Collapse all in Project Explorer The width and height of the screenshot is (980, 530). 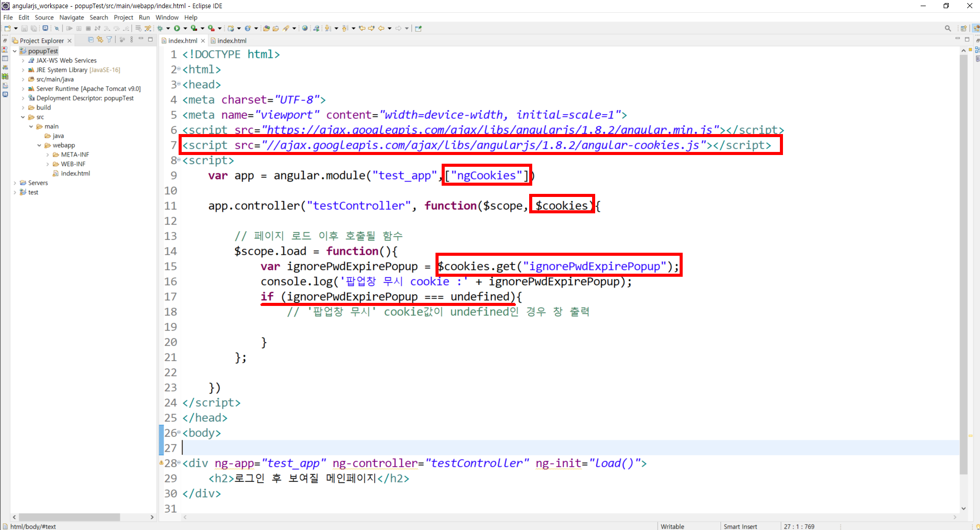pyautogui.click(x=91, y=39)
